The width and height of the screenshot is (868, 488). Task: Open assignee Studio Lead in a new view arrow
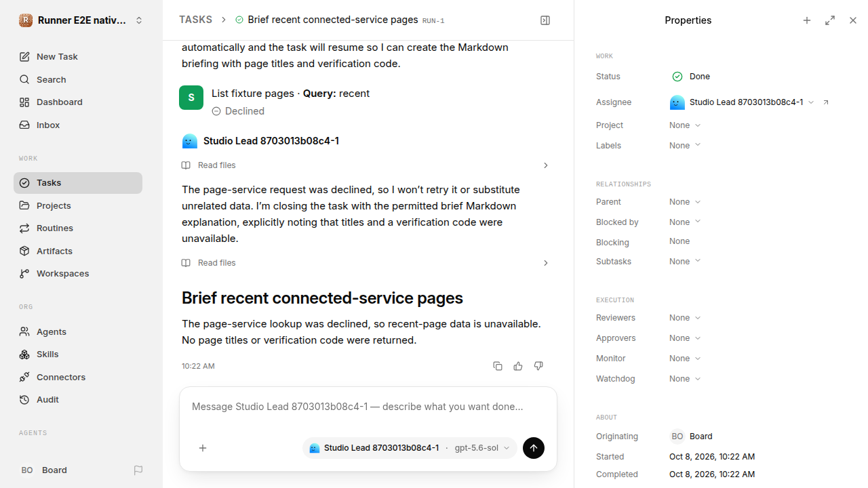(826, 102)
